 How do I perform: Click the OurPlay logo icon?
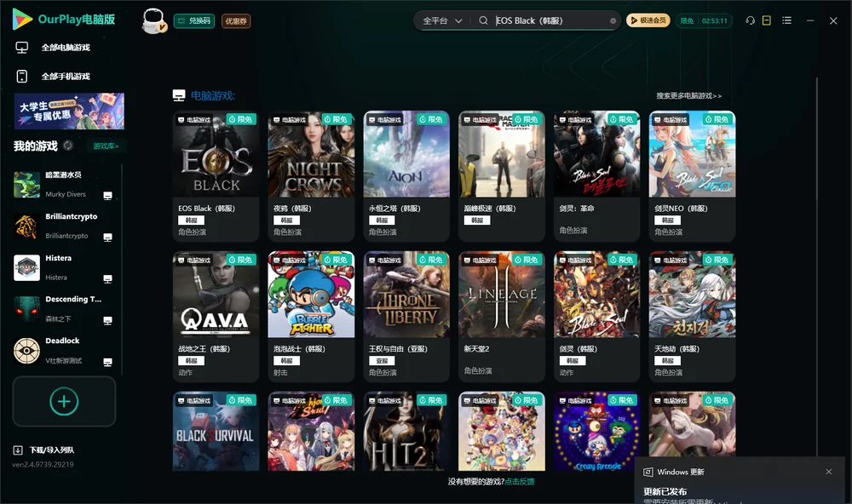pos(22,19)
